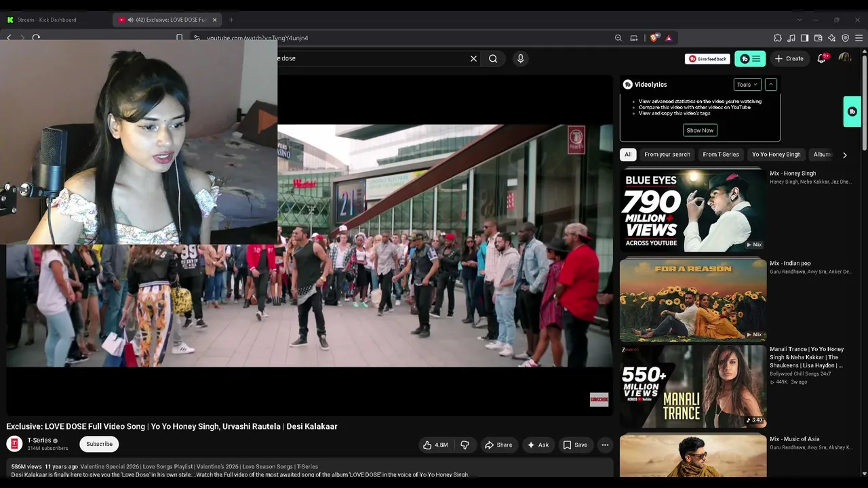
Task: Click the video Subscribe watermark overlay
Action: (x=599, y=400)
